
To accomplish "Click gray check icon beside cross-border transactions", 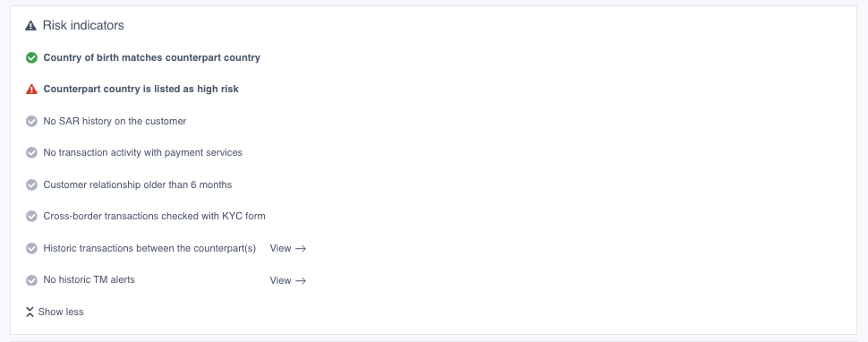I will (x=31, y=217).
